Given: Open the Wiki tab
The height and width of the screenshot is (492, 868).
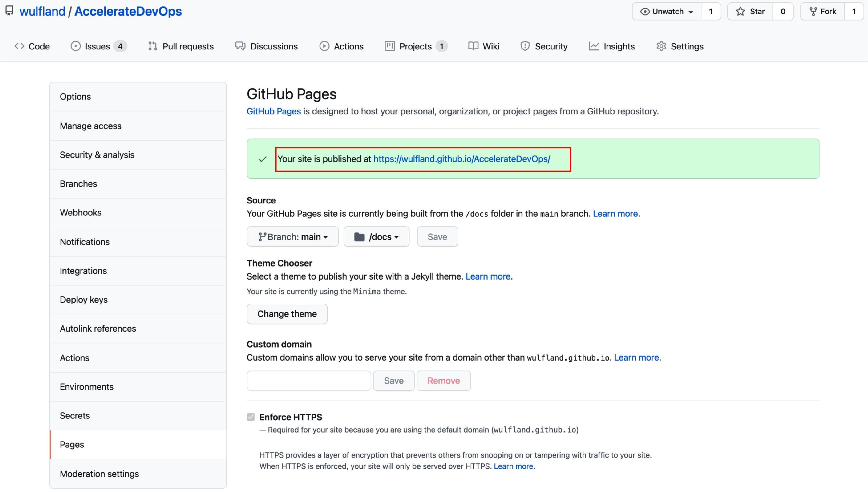Looking at the screenshot, I should 484,46.
